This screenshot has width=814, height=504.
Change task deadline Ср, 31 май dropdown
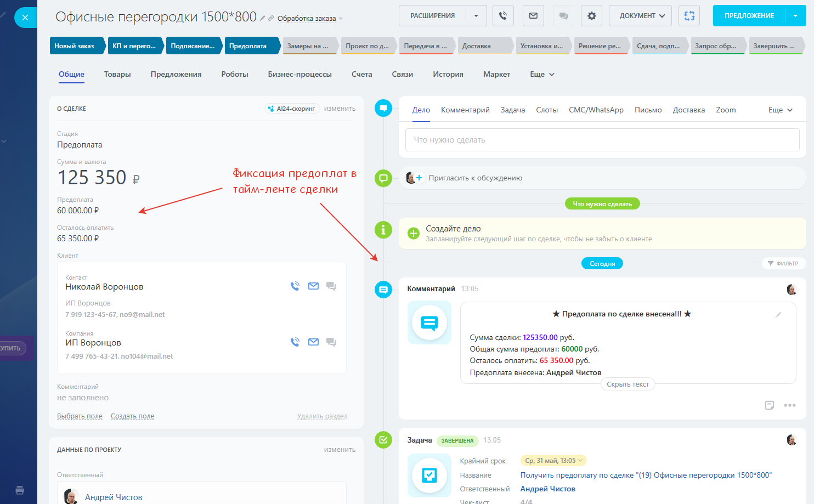pyautogui.click(x=553, y=461)
